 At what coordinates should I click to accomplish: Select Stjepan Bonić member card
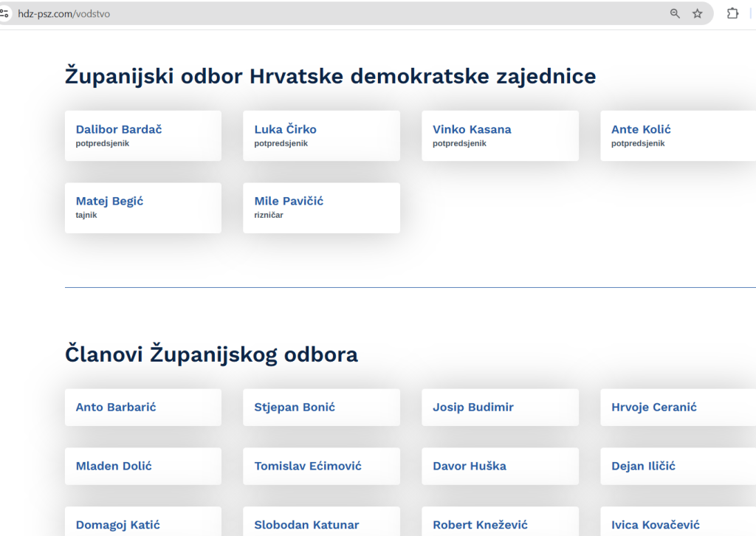tap(322, 408)
